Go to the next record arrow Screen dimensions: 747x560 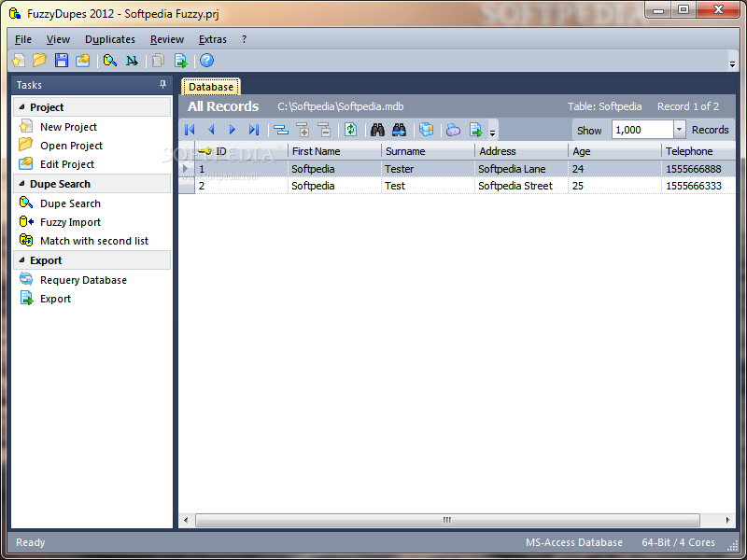(233, 130)
